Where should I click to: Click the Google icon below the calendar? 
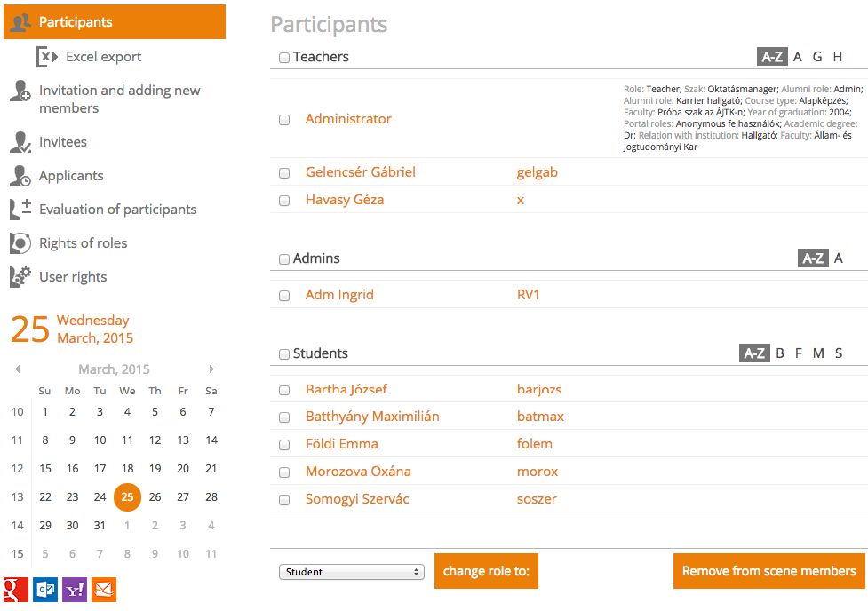point(15,590)
